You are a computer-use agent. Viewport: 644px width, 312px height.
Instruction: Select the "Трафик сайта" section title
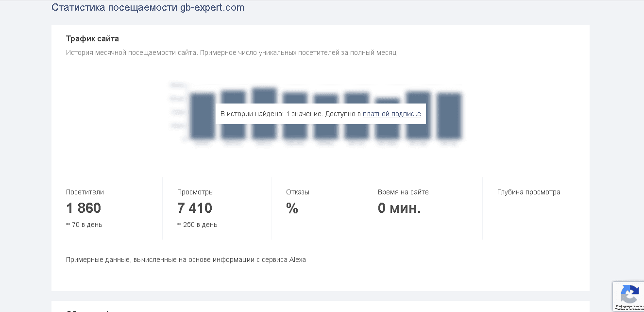(x=92, y=38)
